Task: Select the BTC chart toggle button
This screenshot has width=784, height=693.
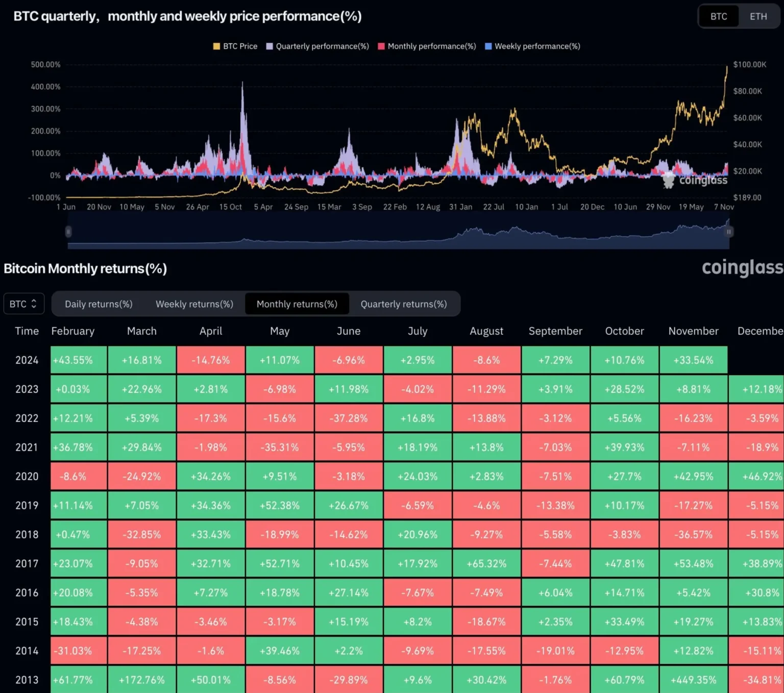Action: 719,16
